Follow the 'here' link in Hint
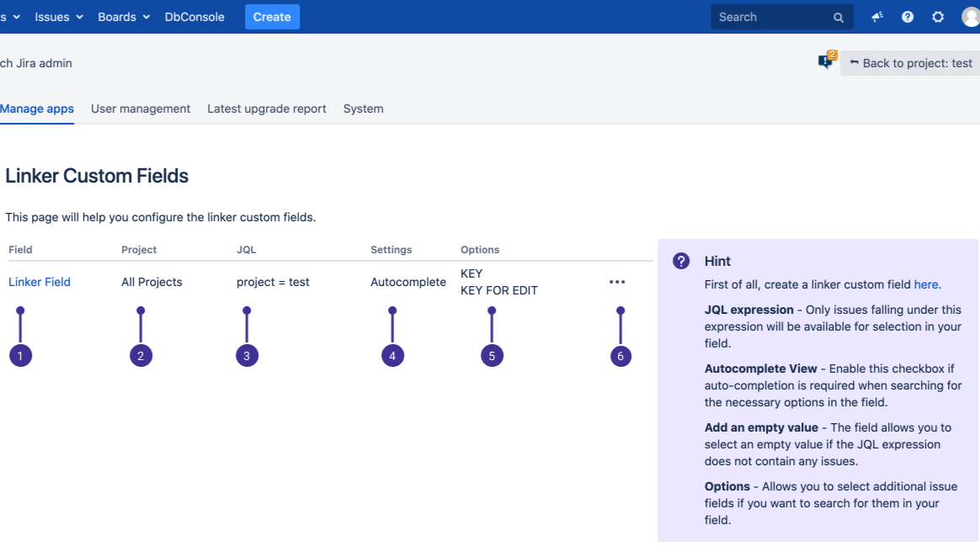This screenshot has width=980, height=557. (x=925, y=284)
